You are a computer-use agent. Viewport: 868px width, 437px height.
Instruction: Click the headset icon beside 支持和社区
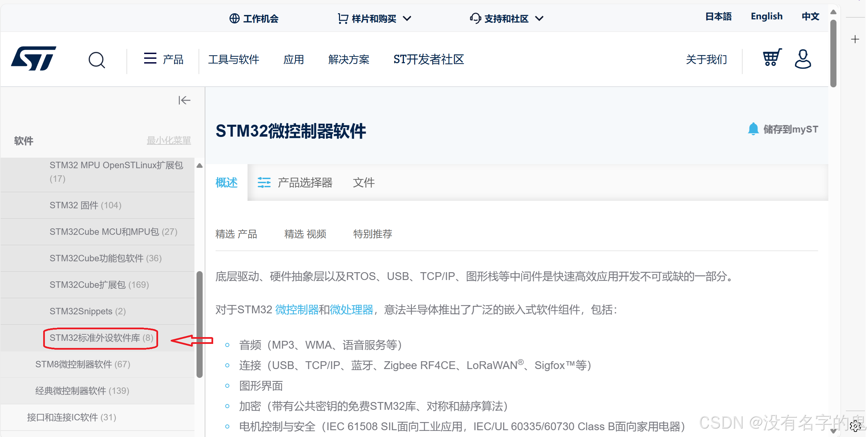point(475,18)
